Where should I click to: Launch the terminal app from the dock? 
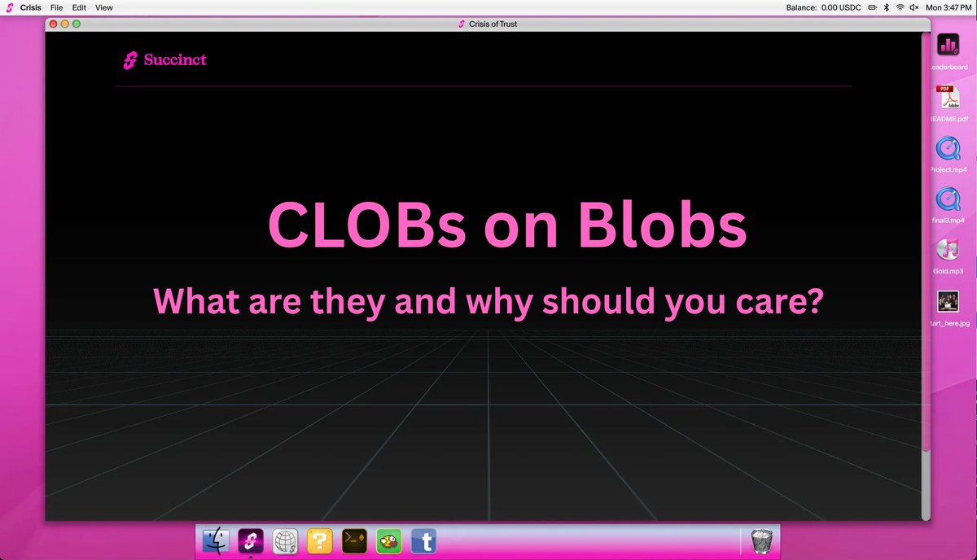click(354, 540)
